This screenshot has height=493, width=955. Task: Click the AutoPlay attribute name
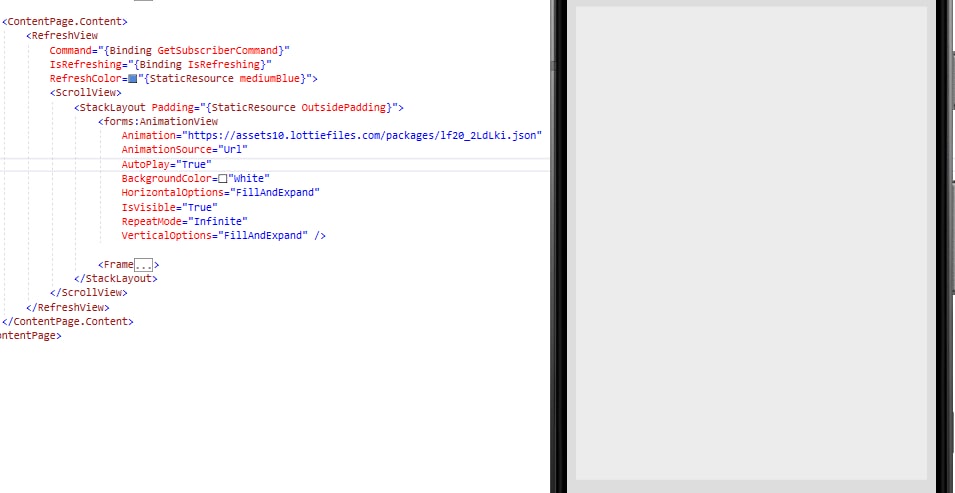pos(146,165)
